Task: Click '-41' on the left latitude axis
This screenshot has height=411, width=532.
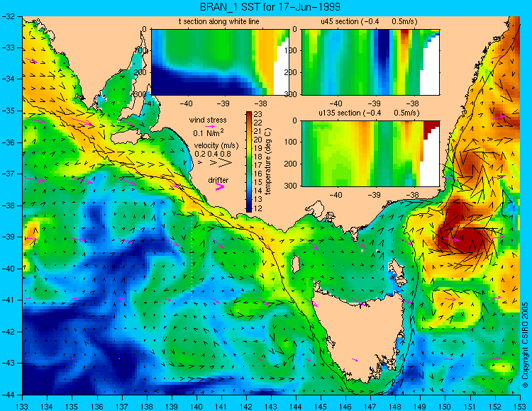Action: [x=9, y=300]
